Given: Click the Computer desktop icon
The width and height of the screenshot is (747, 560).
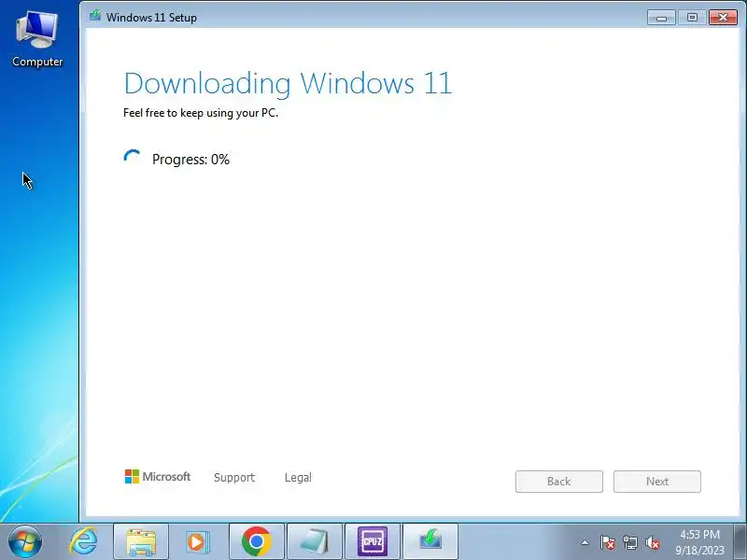Looking at the screenshot, I should (37, 39).
